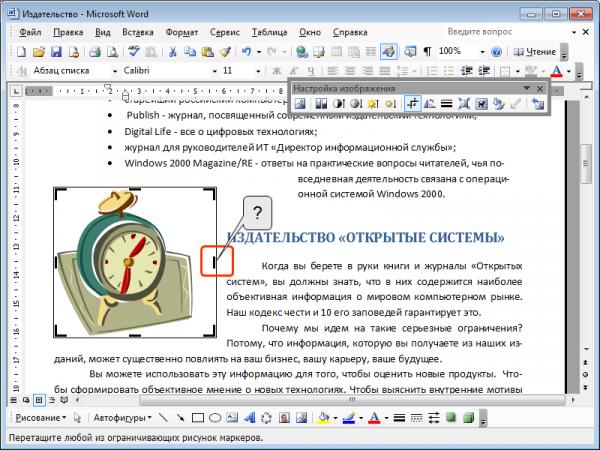The height and width of the screenshot is (450, 600).
Task: Open the 100% zoom dropdown
Action: 482,52
